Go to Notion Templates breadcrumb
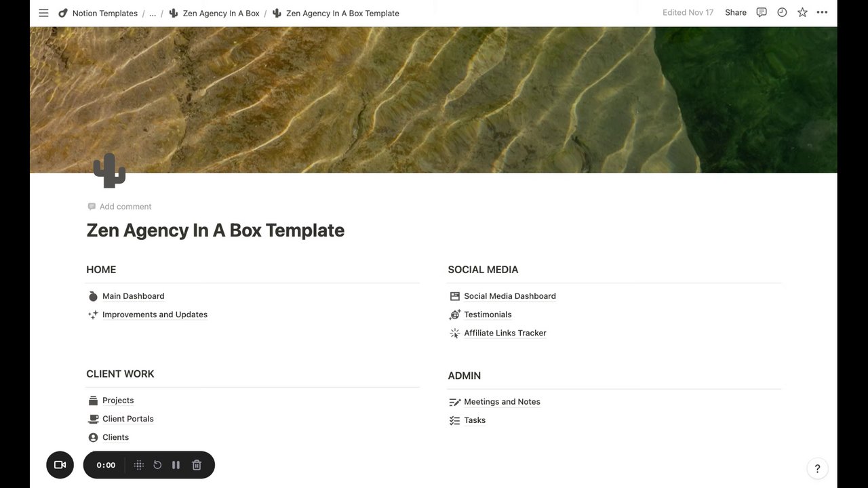This screenshot has width=868, height=488. click(104, 13)
